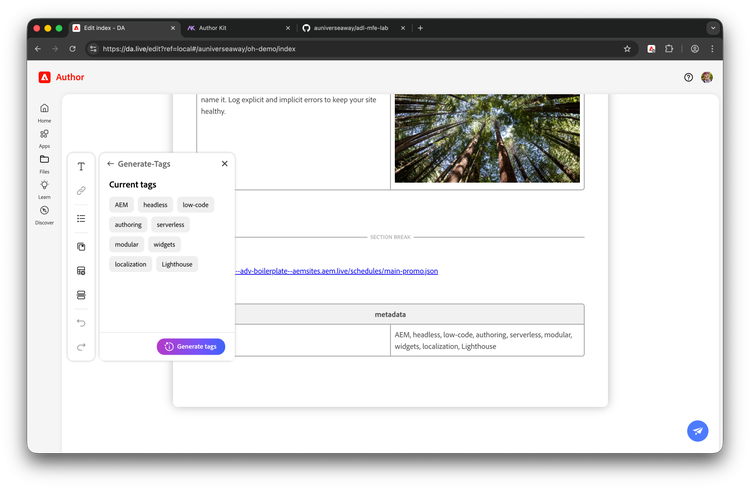Select the text formatting tool
The width and height of the screenshot is (750, 489).
(81, 166)
